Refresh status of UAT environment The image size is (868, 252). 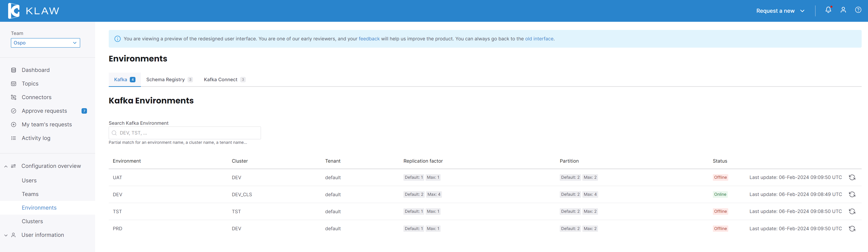pos(852,177)
